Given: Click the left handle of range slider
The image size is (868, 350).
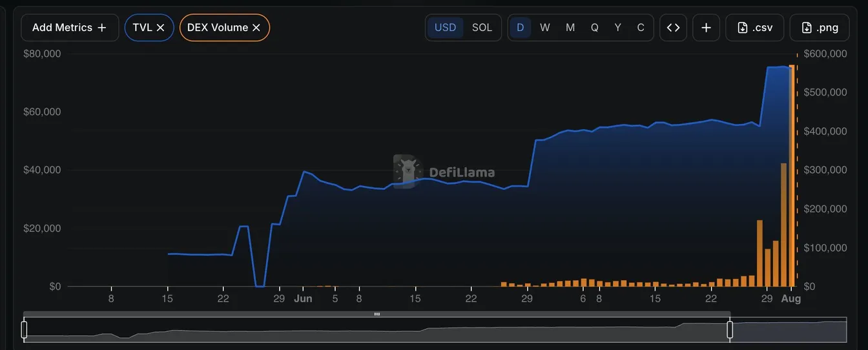Looking at the screenshot, I should [x=24, y=330].
